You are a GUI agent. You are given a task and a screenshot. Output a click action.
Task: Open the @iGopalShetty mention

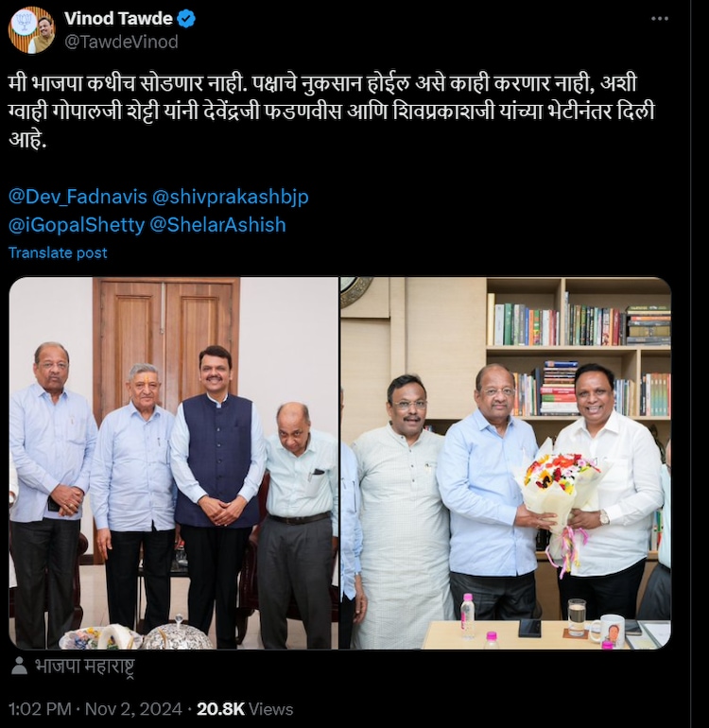coord(77,225)
